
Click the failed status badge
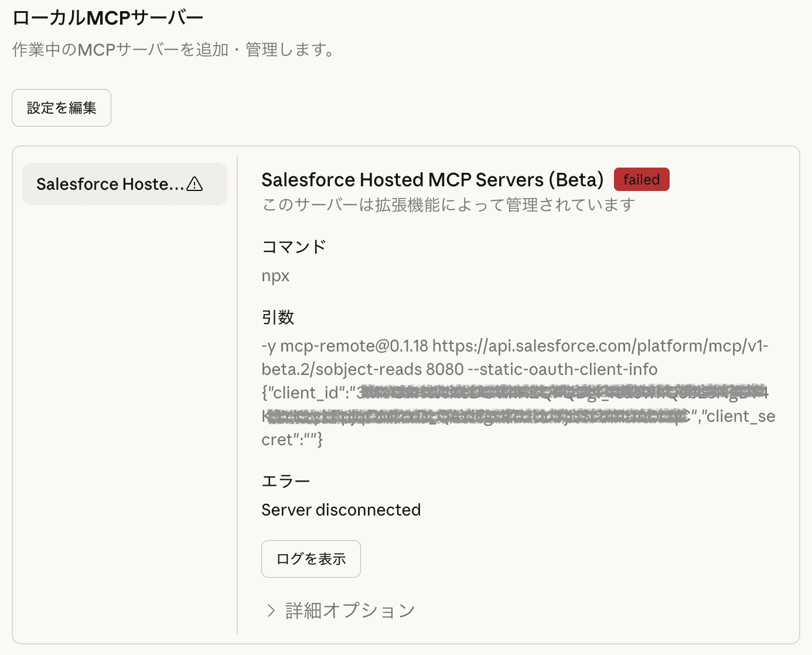pos(642,179)
